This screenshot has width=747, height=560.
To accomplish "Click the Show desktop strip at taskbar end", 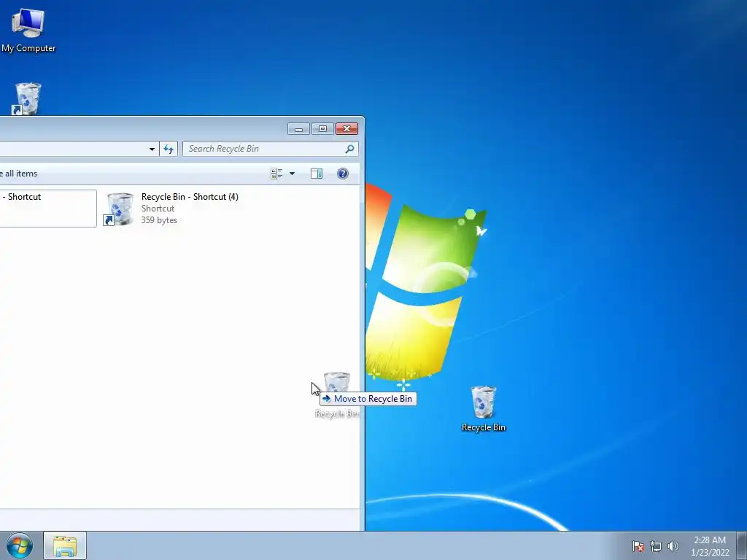I will pos(742,545).
